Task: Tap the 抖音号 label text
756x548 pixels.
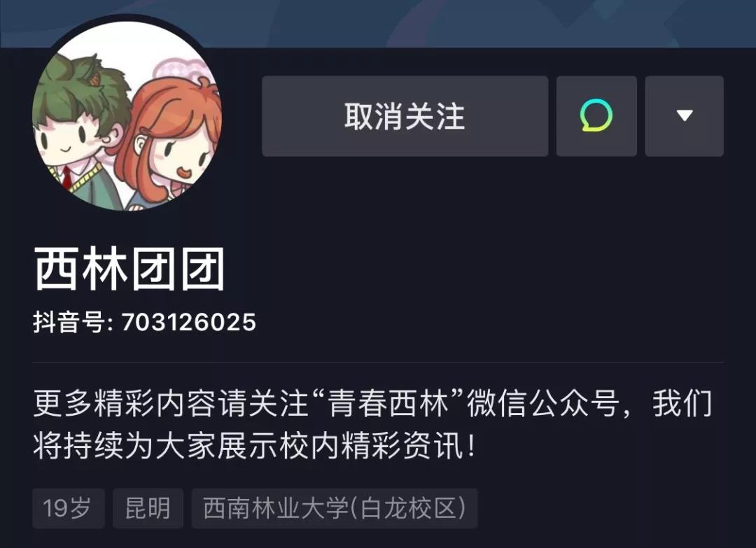Action: [69, 322]
